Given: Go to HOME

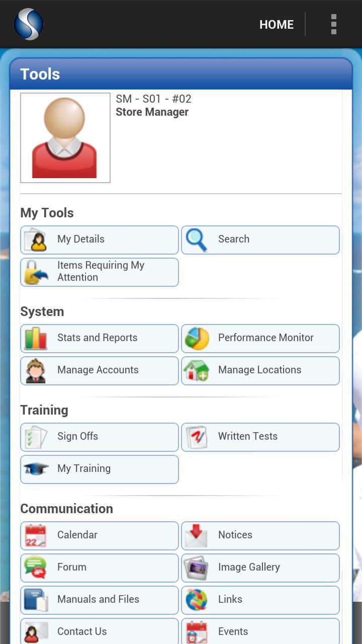Looking at the screenshot, I should [x=276, y=25].
